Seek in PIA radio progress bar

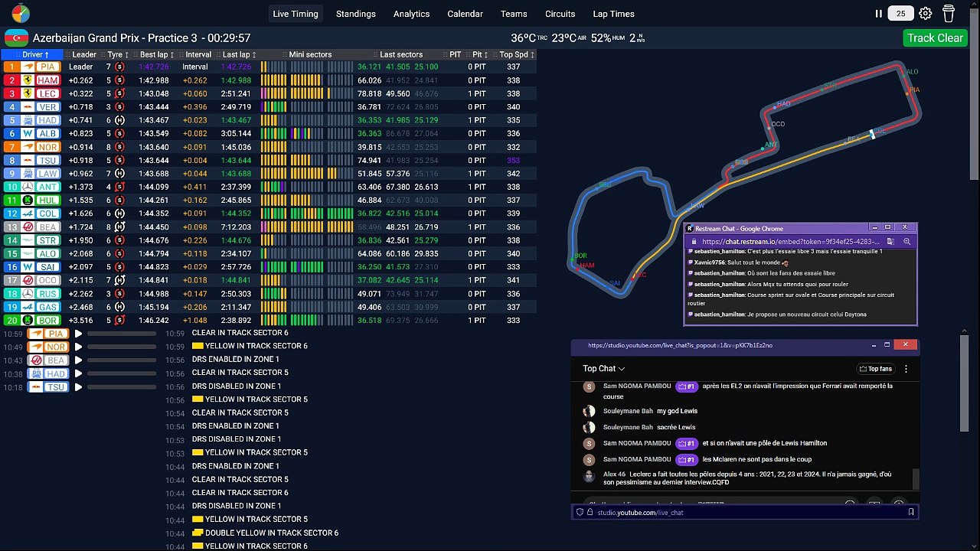click(121, 334)
